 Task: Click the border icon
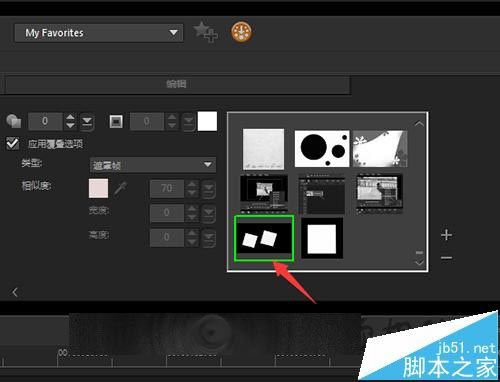click(116, 121)
